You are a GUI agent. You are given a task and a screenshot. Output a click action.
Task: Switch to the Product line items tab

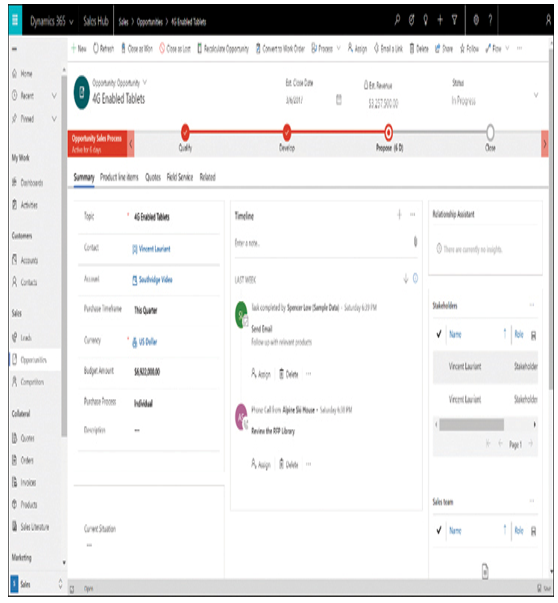(119, 177)
